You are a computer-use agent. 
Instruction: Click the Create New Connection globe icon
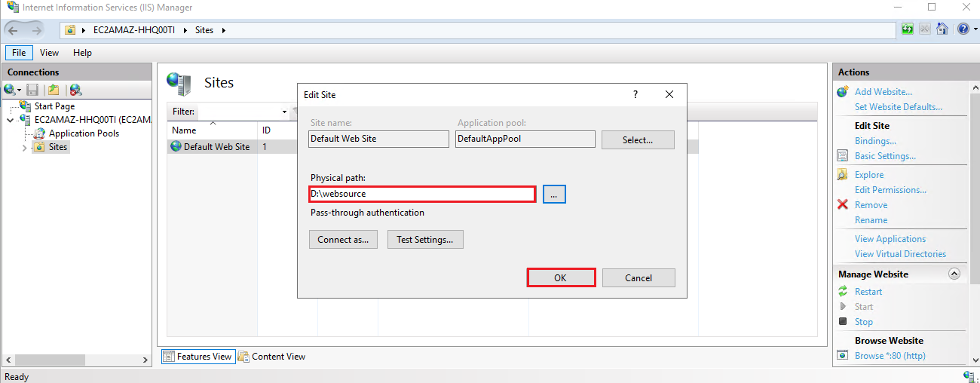point(9,90)
